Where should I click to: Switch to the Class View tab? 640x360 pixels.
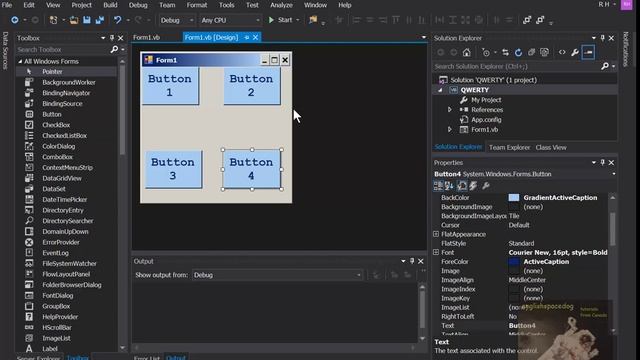click(551, 147)
